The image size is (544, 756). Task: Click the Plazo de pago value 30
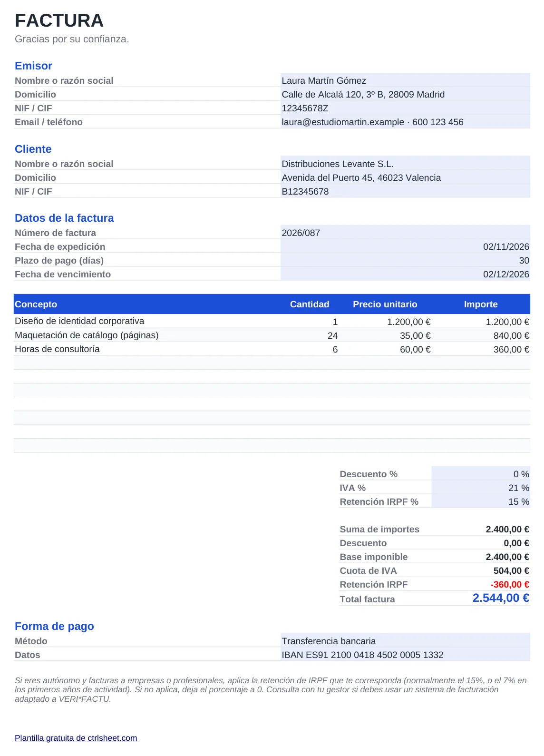coord(405,260)
